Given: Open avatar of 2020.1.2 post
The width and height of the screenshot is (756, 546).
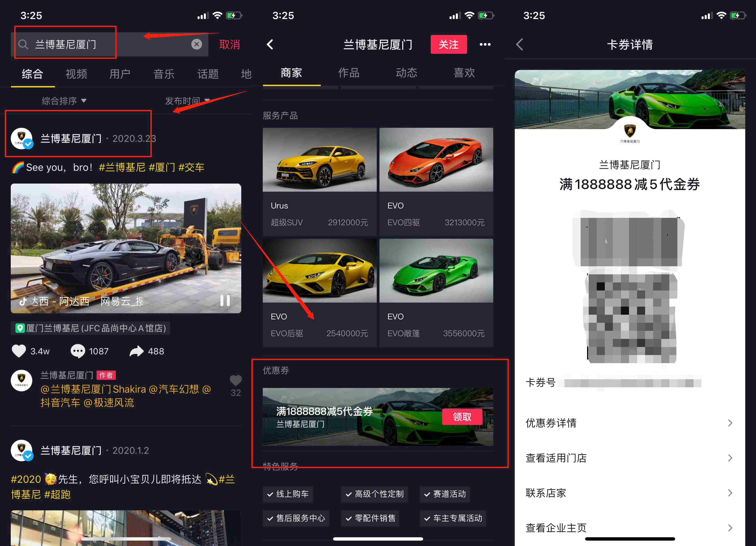Looking at the screenshot, I should [22, 450].
